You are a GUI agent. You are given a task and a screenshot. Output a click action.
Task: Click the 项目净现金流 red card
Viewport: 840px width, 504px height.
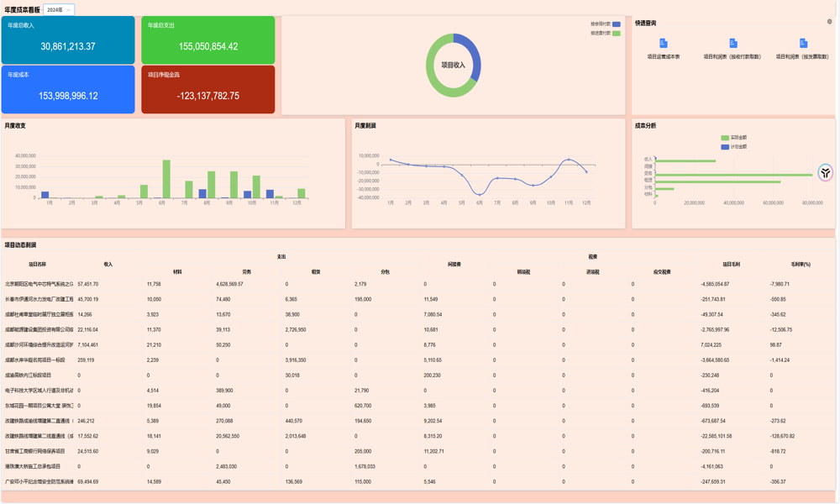point(207,89)
